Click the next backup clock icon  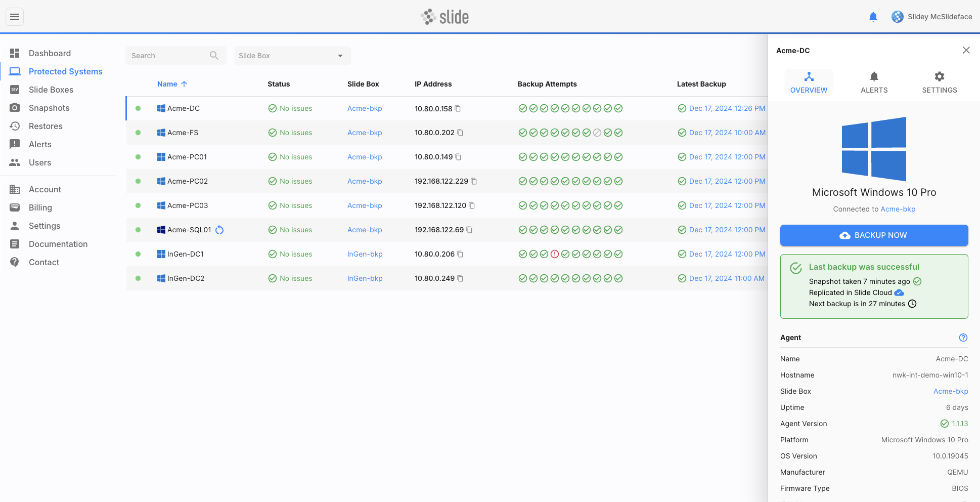tap(912, 304)
